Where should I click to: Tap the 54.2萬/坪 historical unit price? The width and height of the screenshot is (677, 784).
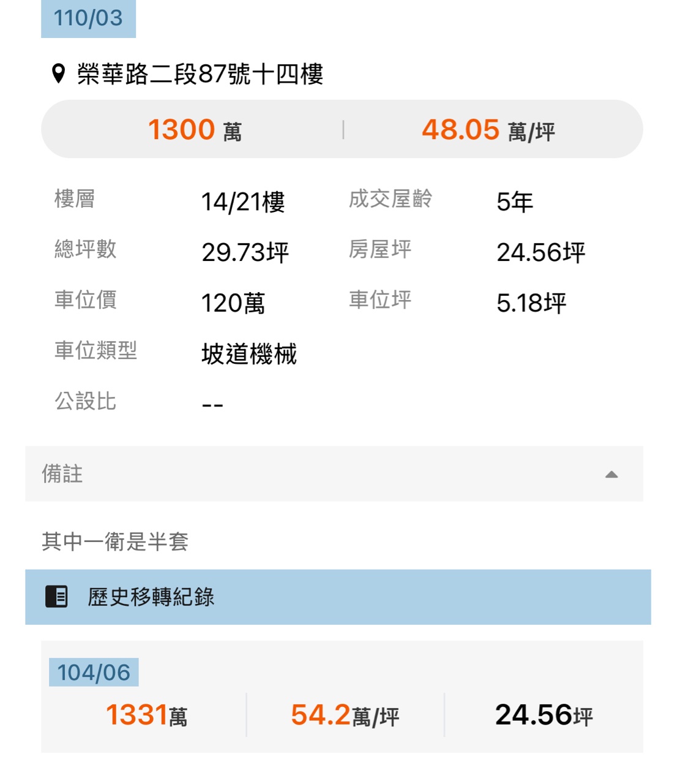coord(345,715)
